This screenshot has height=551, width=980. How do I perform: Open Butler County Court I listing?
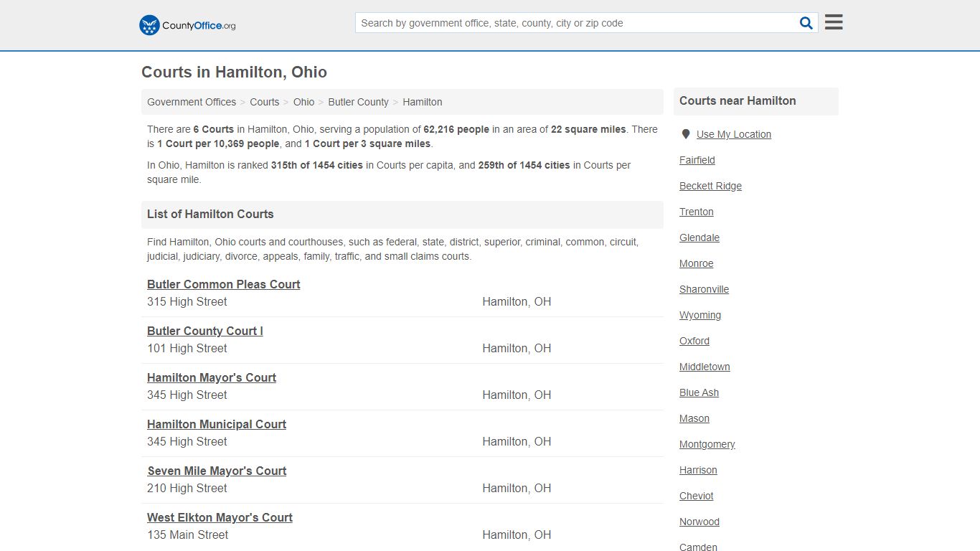pos(205,331)
